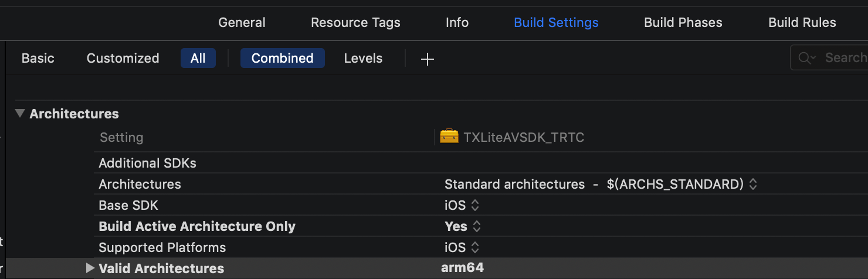The image size is (868, 279).
Task: Open the Build Phases tab
Action: tap(683, 23)
